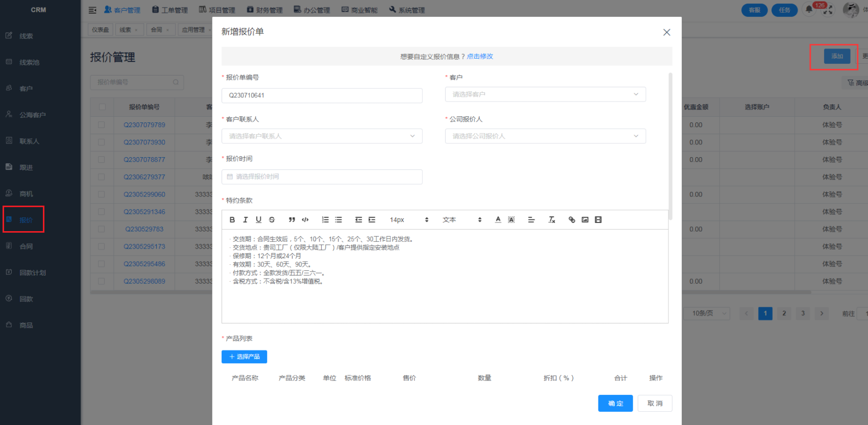The width and height of the screenshot is (868, 425).
Task: Switch to the 仪表盘 page tab
Action: pos(100,30)
